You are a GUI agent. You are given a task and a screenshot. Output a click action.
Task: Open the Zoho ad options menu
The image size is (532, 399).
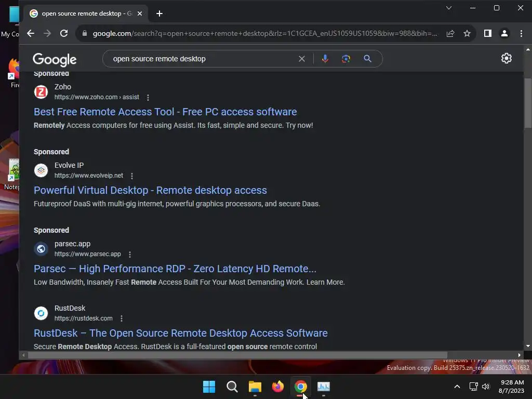pyautogui.click(x=148, y=97)
